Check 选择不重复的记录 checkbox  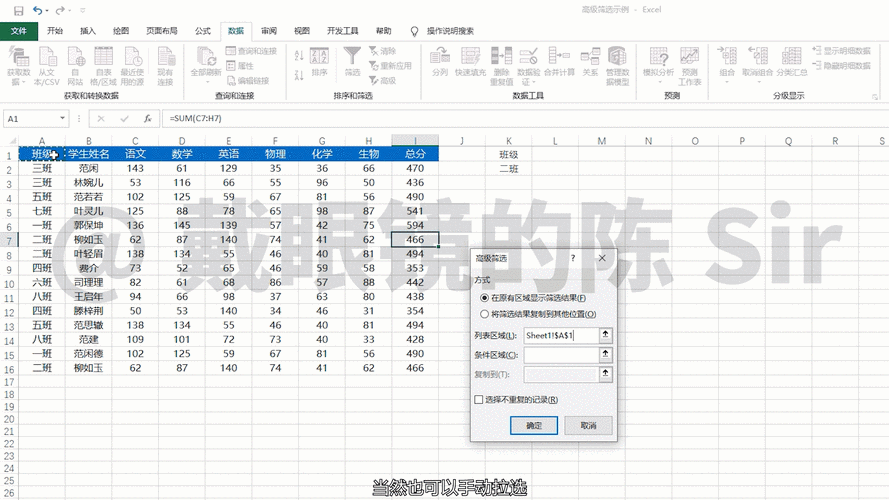point(479,400)
